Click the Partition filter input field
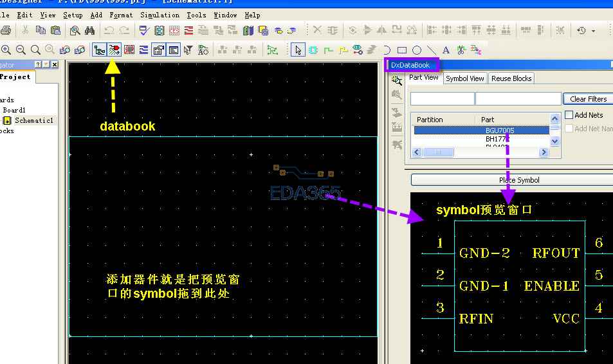 [442, 98]
